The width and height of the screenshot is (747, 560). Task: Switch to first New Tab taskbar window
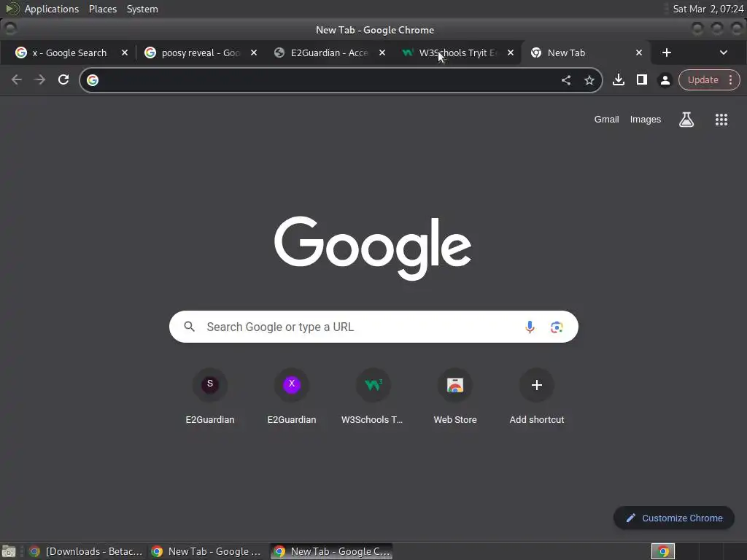(206, 551)
